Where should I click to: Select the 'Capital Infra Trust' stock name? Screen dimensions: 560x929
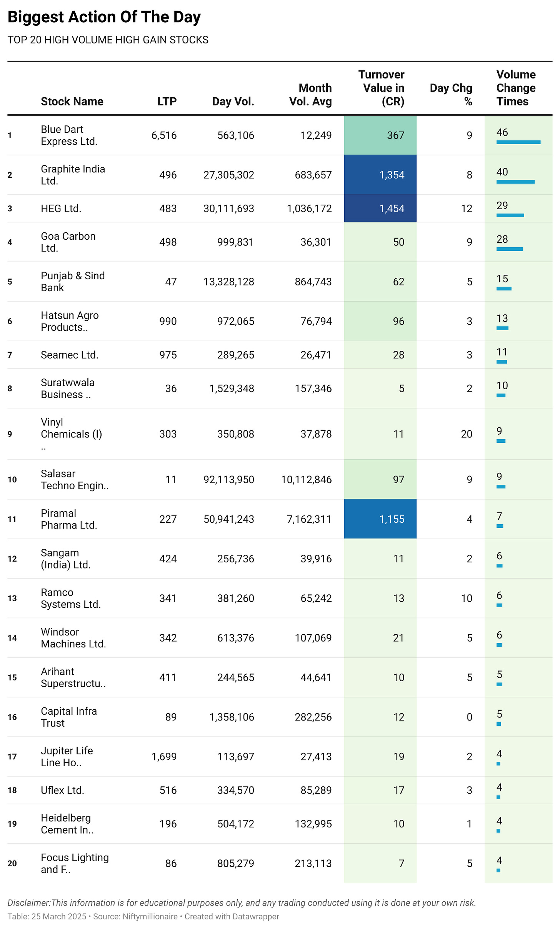[x=69, y=717]
